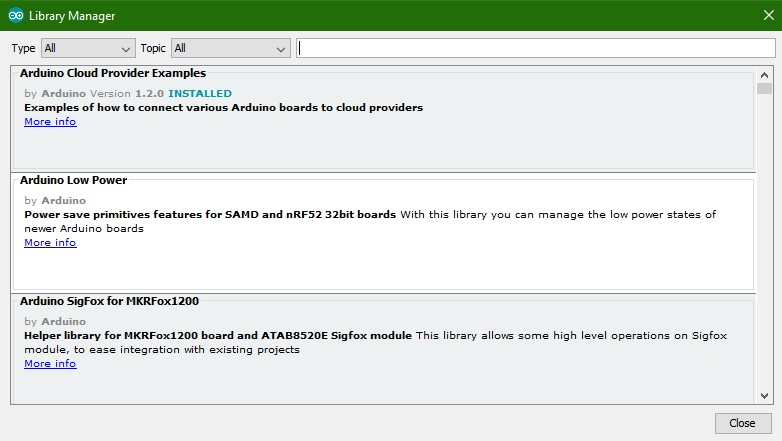The image size is (782, 441).
Task: Select the Arduino SigFox for MKRFox1200 title
Action: [109, 301]
